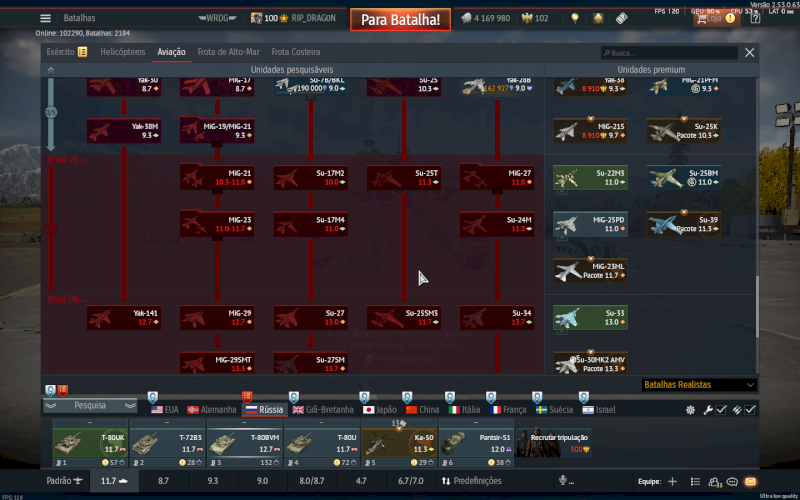The width and height of the screenshot is (800, 500).
Task: Select premium Su-39 pack aircraft
Action: (684, 224)
